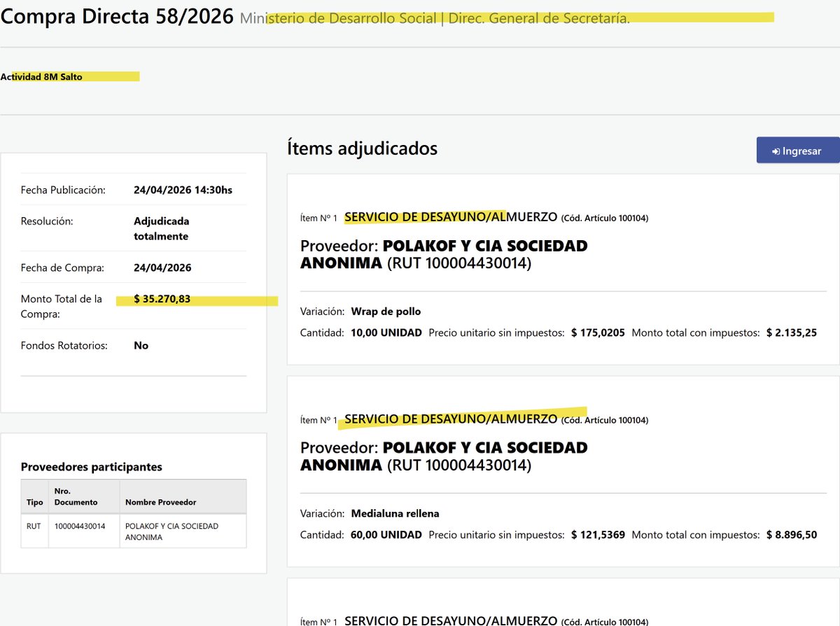Viewport: 840px width, 626px height.
Task: Select the total amount "$ 2.135,25"
Action: point(792,333)
